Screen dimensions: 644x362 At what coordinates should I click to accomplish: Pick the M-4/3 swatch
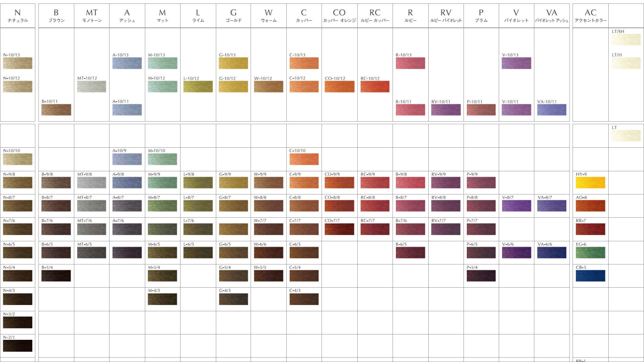tap(162, 299)
